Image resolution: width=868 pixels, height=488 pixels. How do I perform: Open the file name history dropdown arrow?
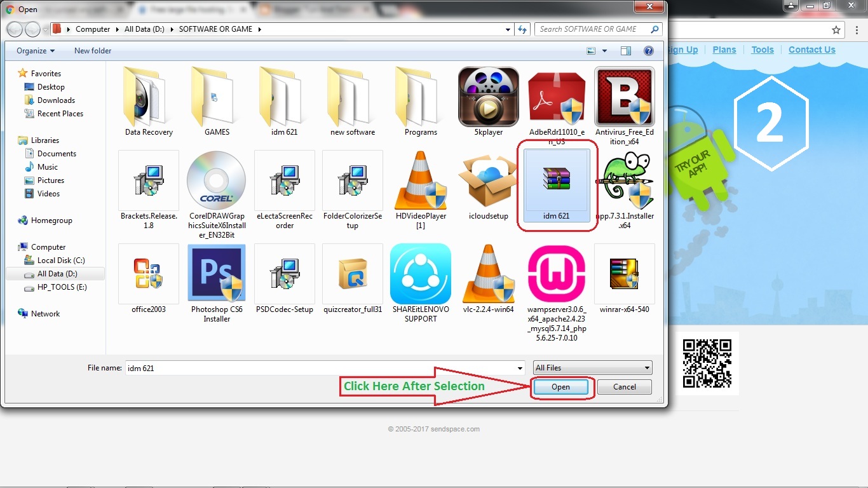click(x=520, y=367)
